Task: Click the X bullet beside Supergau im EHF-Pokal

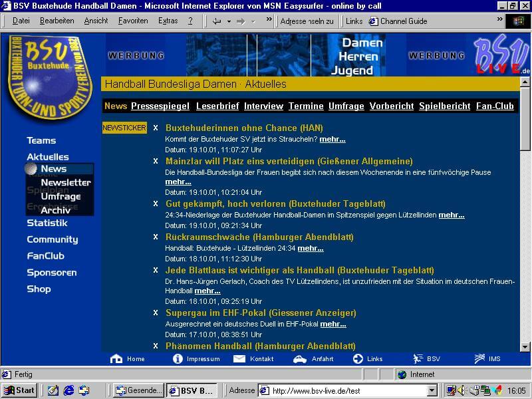Action: pos(156,313)
